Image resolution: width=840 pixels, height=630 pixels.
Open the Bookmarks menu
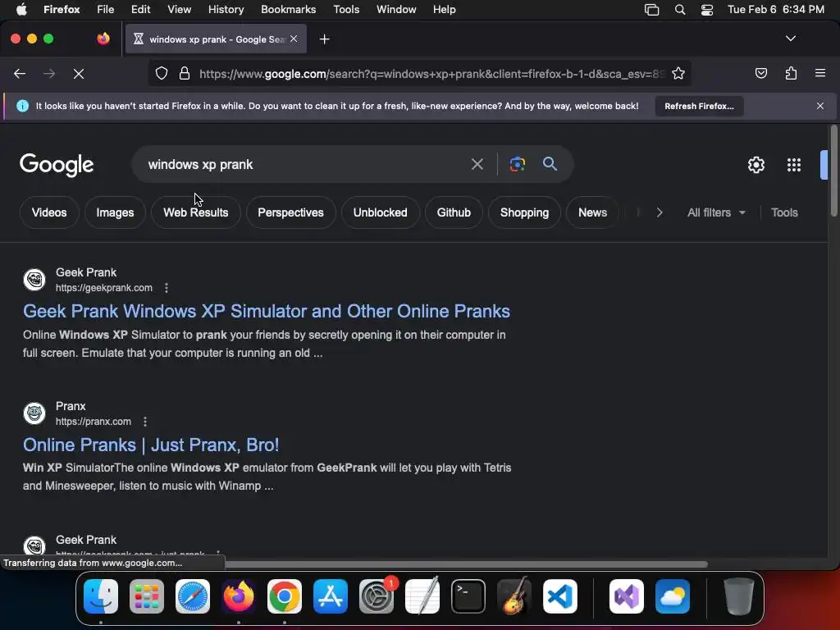pyautogui.click(x=288, y=9)
